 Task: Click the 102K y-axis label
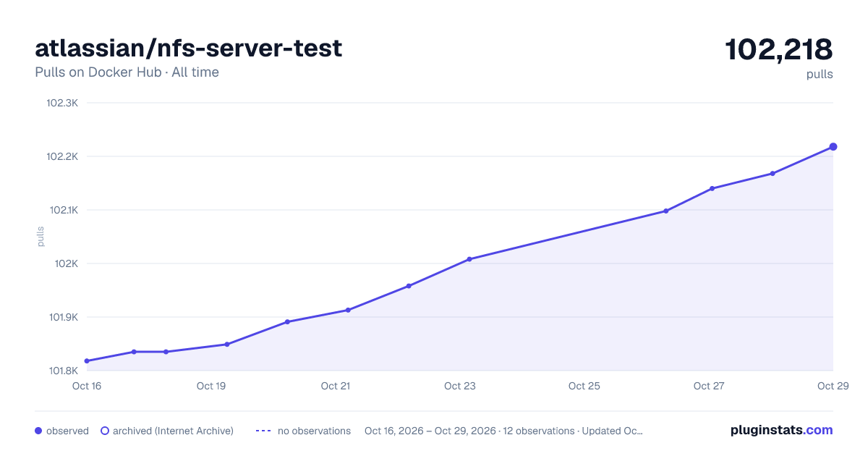coord(67,263)
